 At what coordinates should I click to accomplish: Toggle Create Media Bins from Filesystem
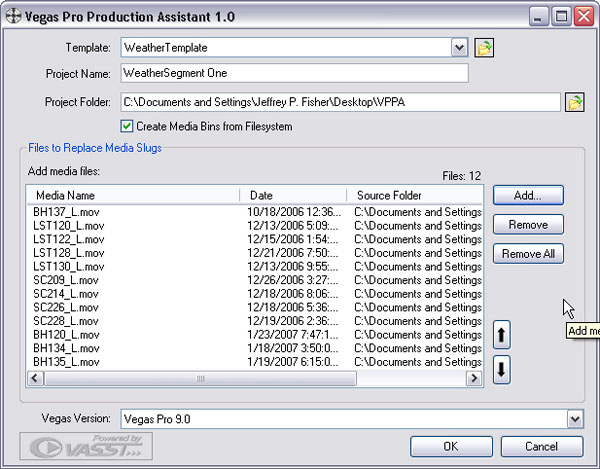tap(127, 126)
